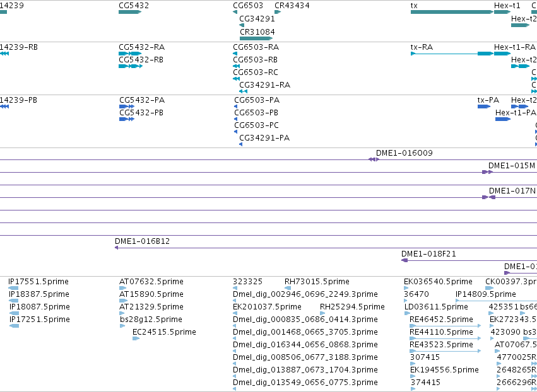Click the RE44110.5prime EST
The width and height of the screenshot is (537, 392).
point(446,338)
